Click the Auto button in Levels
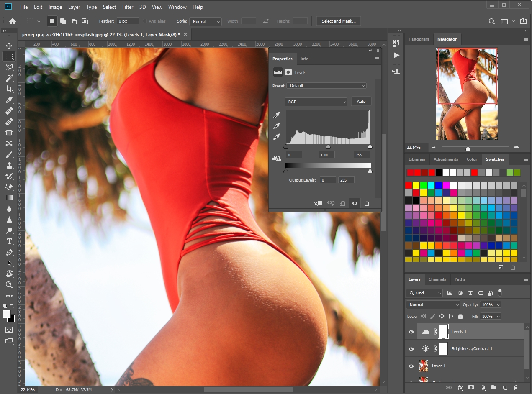The height and width of the screenshot is (394, 532). (x=361, y=101)
